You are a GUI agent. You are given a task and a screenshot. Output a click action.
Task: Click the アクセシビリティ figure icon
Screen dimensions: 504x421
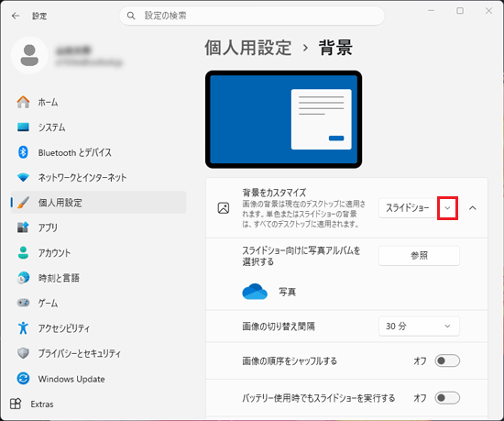pos(23,328)
